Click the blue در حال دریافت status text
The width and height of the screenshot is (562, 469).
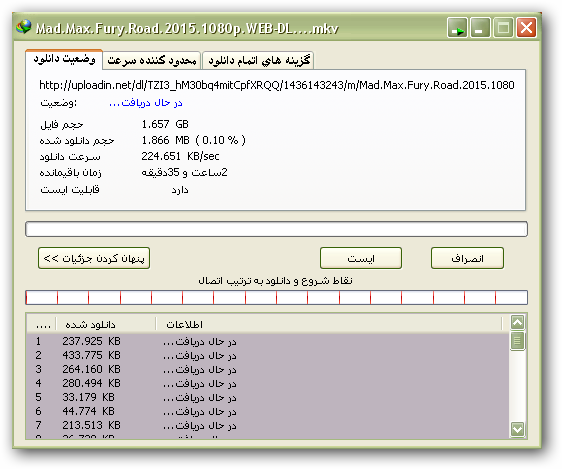pyautogui.click(x=146, y=103)
